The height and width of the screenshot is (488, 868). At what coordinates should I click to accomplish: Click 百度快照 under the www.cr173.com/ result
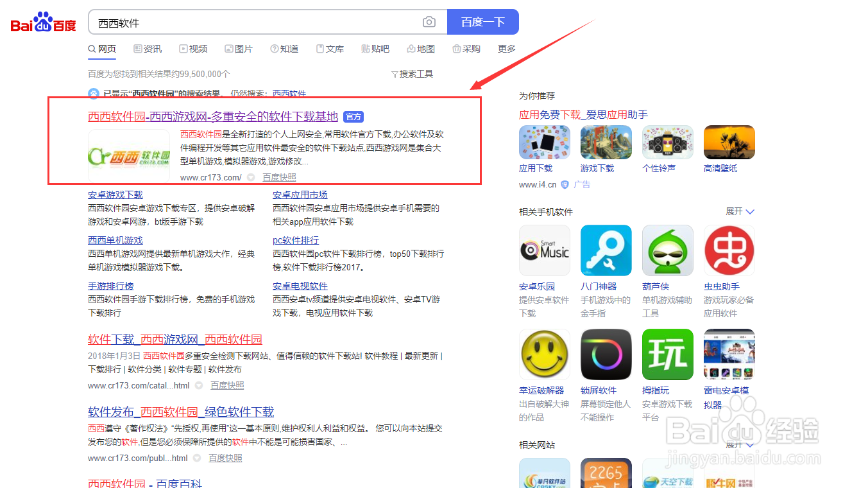(279, 177)
